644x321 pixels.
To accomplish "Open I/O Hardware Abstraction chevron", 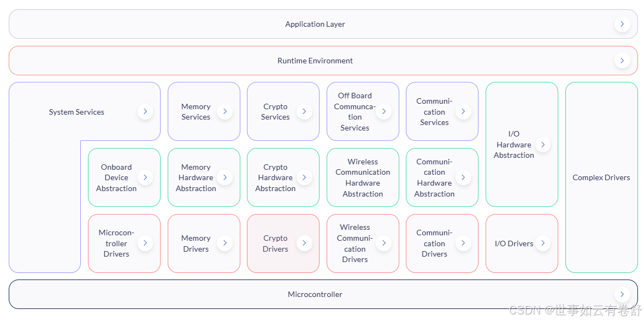I will (542, 145).
